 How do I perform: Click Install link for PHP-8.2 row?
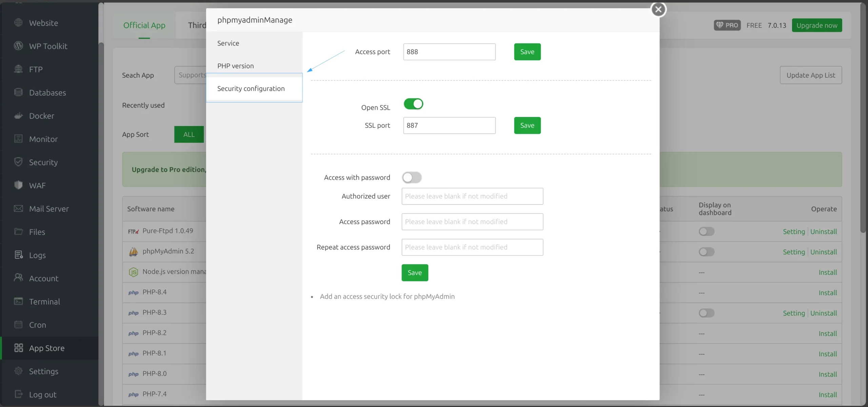click(x=828, y=333)
